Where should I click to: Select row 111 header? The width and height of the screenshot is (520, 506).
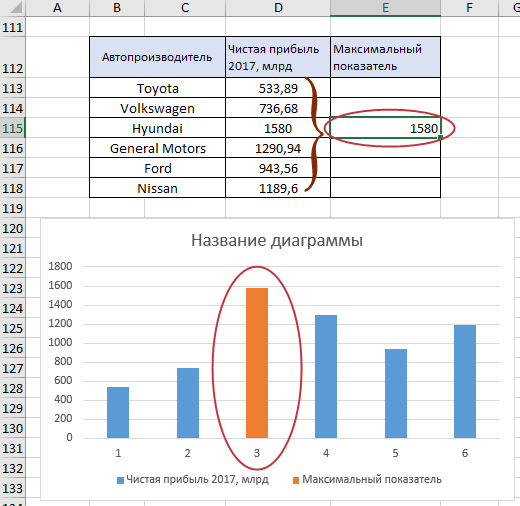click(12, 27)
